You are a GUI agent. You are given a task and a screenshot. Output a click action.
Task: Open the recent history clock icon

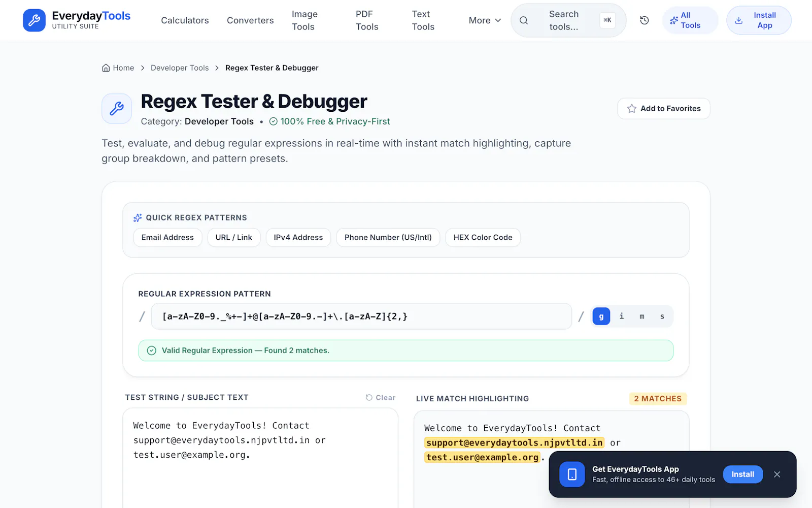[645, 20]
